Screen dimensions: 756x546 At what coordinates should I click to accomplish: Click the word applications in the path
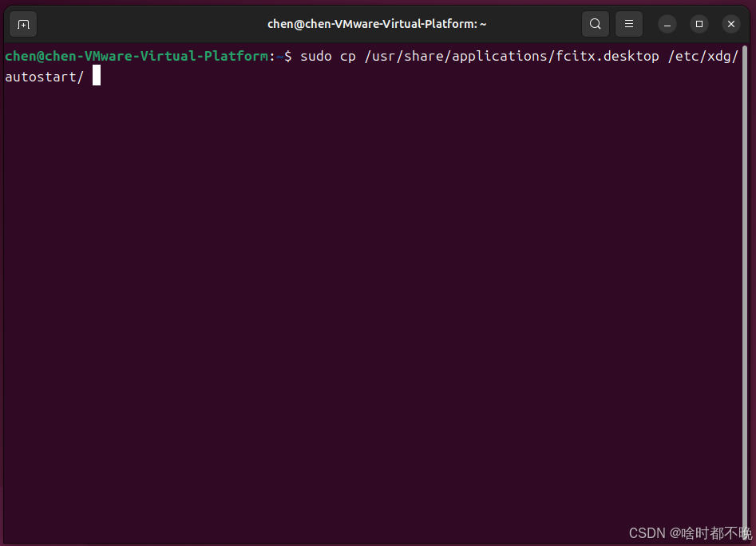[500, 57]
